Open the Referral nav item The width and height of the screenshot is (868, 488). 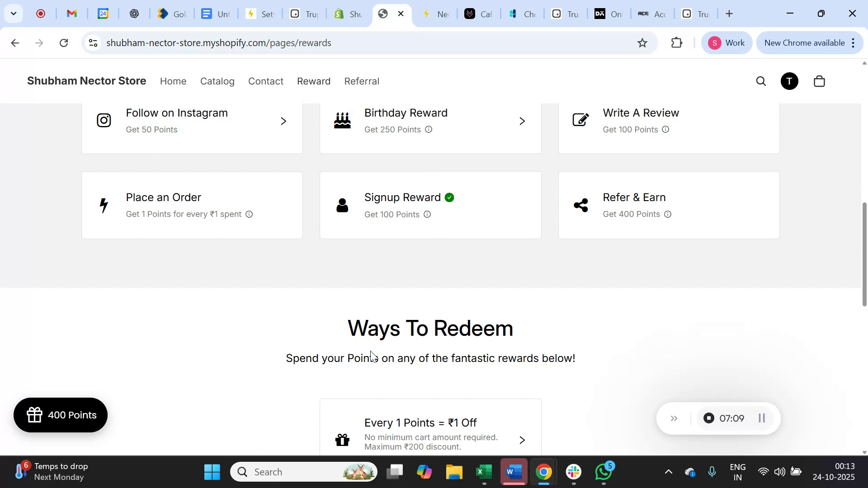point(362,81)
